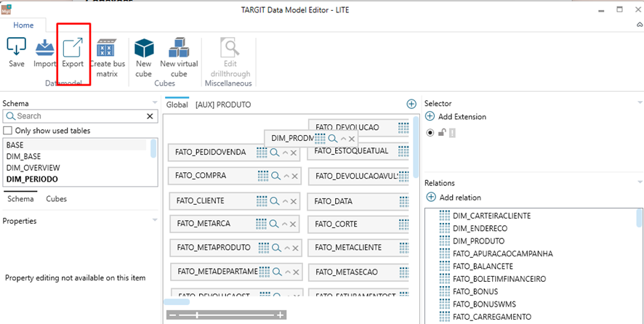Click Add Extension plus icon
This screenshot has width=644, height=324.
coord(430,117)
